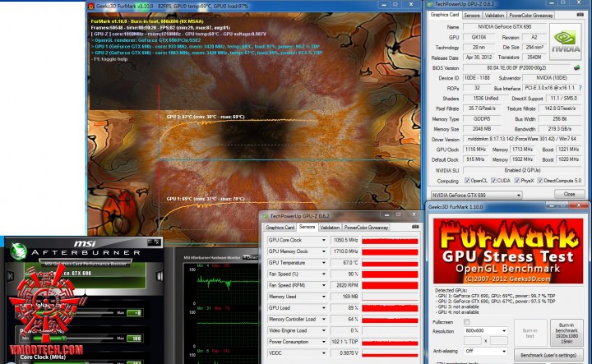Image resolution: width=592 pixels, height=364 pixels.
Task: Click 'F1: toggle help' text in FurMark
Action: click(x=109, y=59)
